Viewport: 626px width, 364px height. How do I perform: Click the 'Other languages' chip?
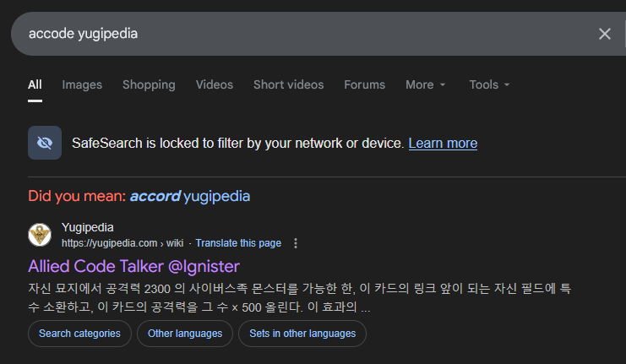pyautogui.click(x=185, y=334)
